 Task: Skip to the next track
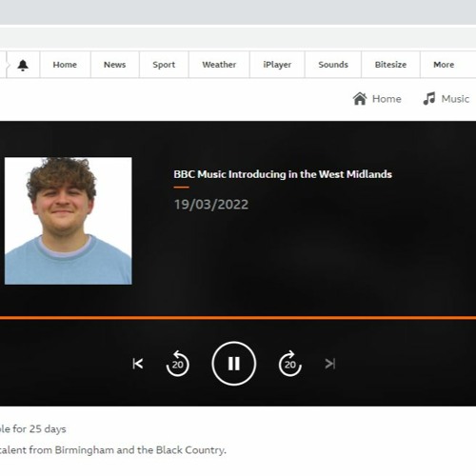click(330, 364)
